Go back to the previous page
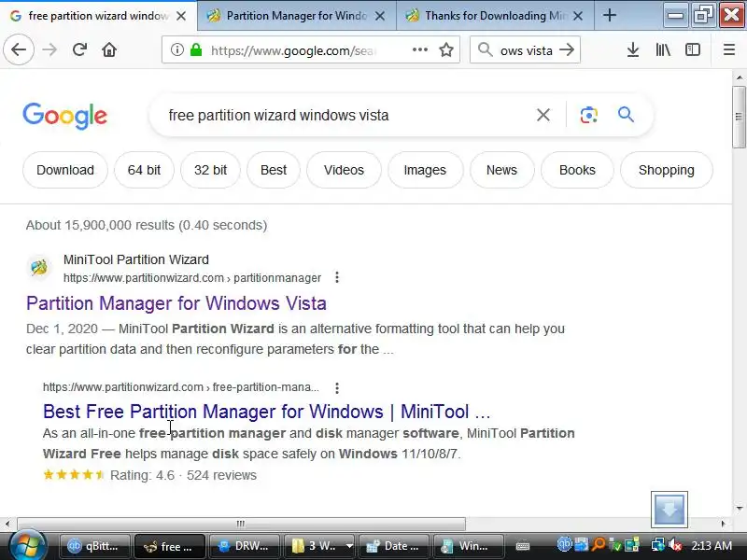The height and width of the screenshot is (560, 747). coord(19,49)
